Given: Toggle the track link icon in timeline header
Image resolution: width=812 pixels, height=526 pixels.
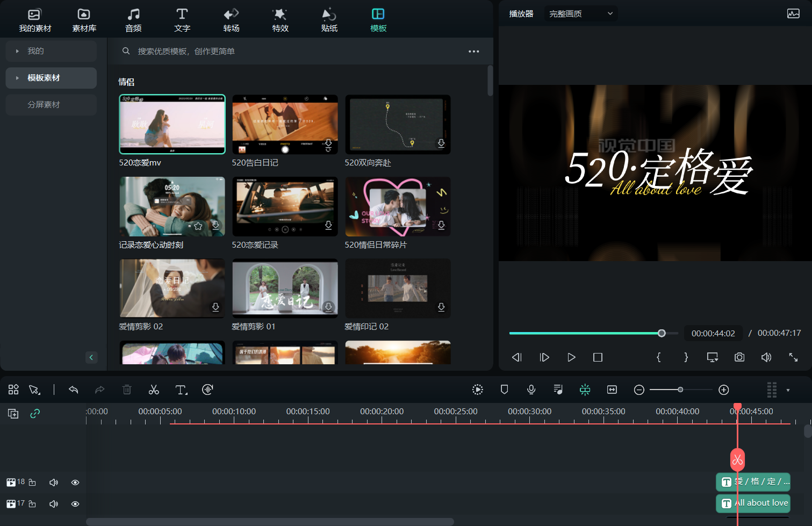Looking at the screenshot, I should pos(35,413).
